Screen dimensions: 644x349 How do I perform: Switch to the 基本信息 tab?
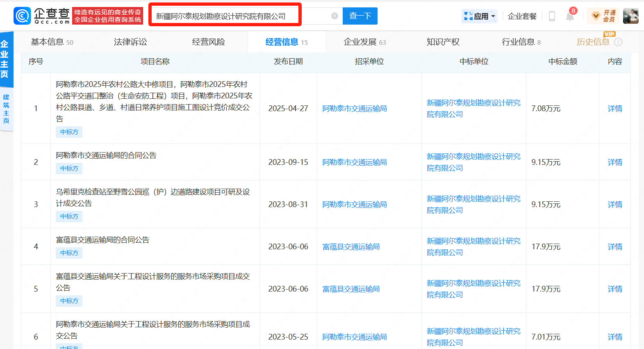pos(52,42)
